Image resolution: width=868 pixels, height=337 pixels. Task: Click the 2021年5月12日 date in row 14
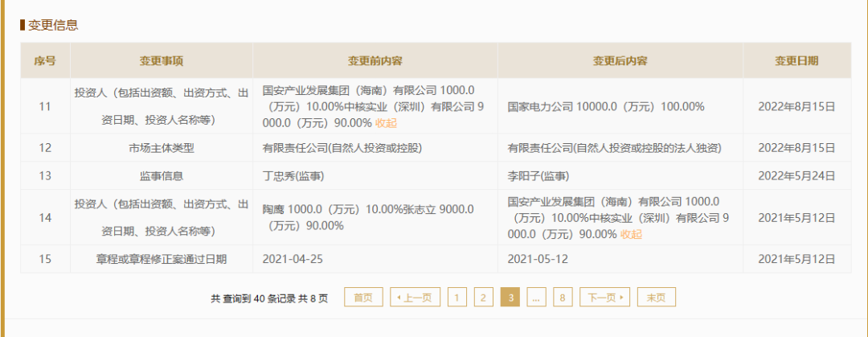[796, 218]
